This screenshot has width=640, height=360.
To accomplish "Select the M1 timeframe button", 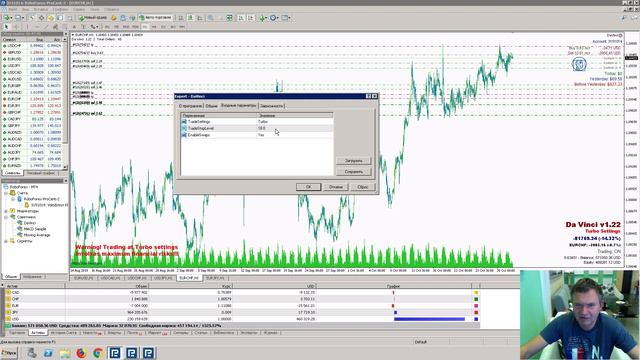I will coord(107,27).
